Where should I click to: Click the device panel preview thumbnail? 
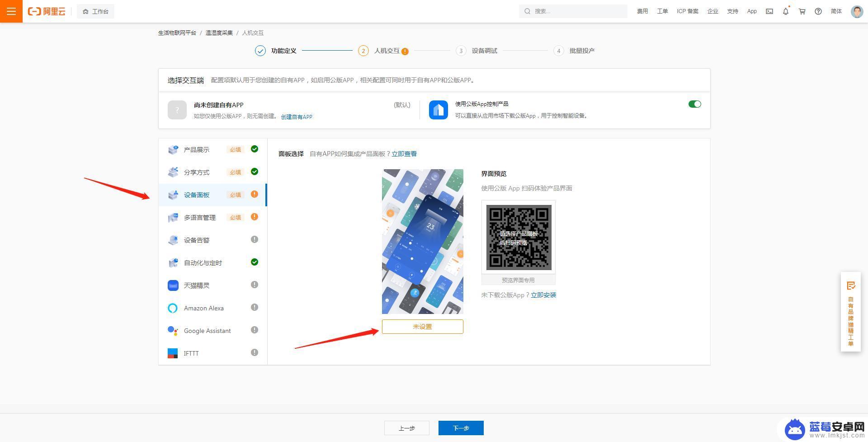click(423, 242)
